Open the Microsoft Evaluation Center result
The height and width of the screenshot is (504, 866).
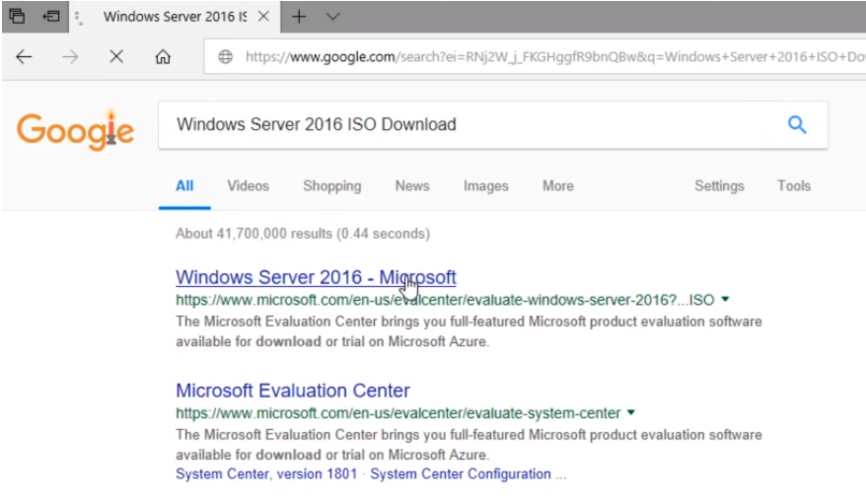click(x=293, y=391)
